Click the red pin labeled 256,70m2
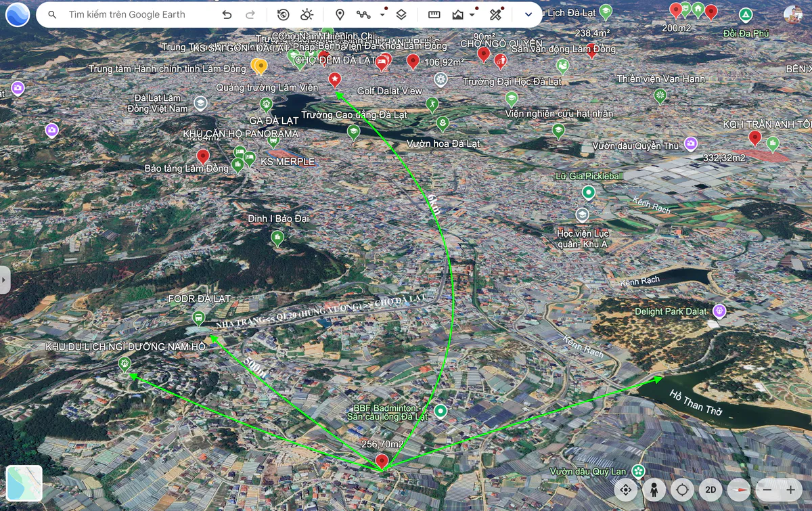 (x=382, y=462)
